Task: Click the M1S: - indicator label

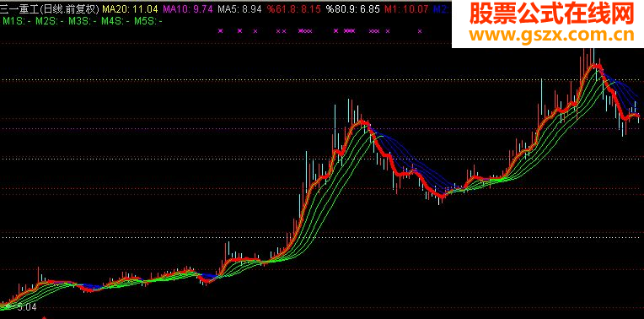Action: click(x=16, y=21)
